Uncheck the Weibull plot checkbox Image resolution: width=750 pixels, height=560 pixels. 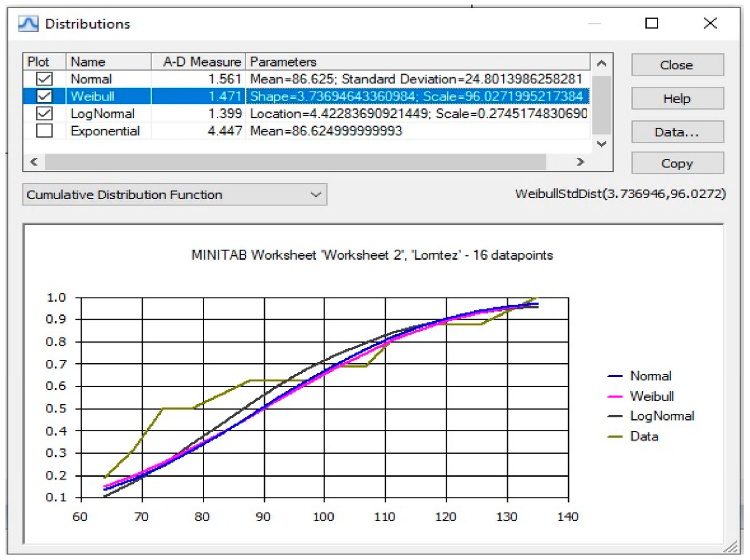[x=44, y=96]
